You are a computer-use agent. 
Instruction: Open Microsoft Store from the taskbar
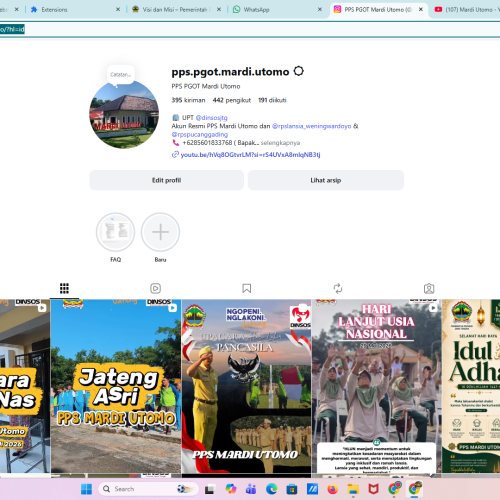pos(292,489)
